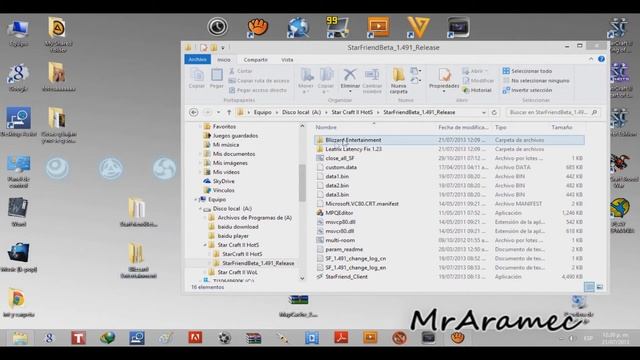Click No seleccionar ninguno

536,80
